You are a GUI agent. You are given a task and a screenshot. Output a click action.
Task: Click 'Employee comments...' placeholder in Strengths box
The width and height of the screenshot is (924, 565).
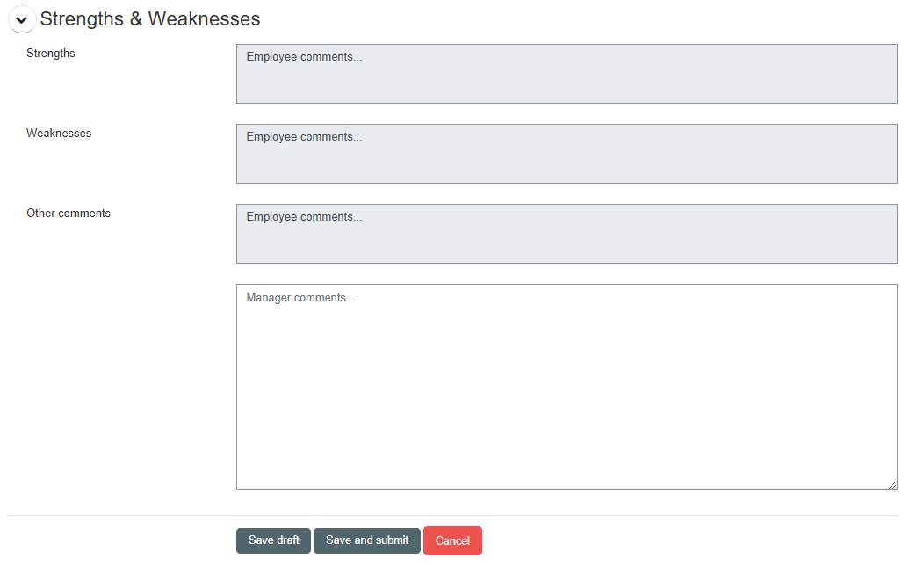tap(304, 57)
